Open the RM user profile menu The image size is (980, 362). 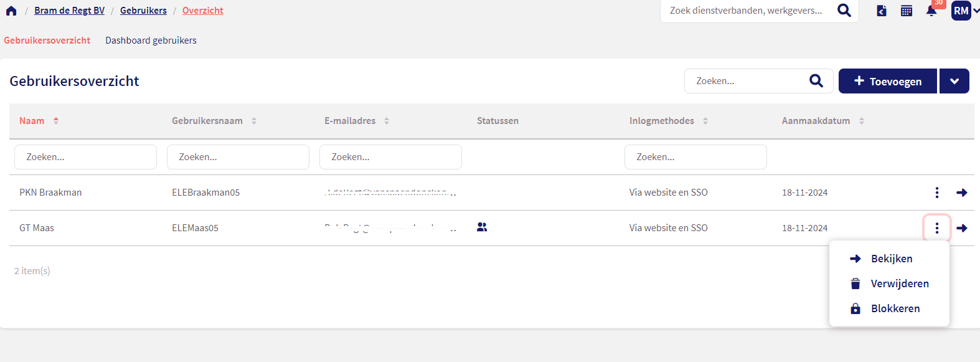(961, 11)
